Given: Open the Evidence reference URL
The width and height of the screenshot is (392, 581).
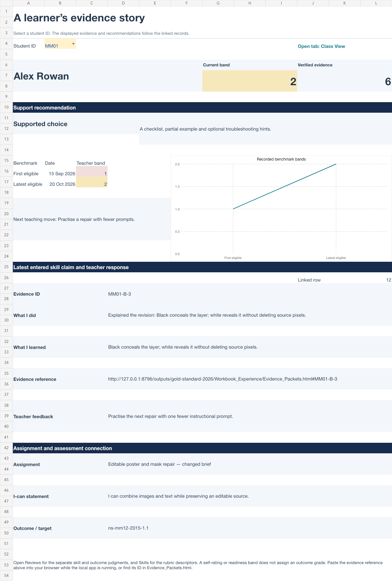Looking at the screenshot, I should pos(222,379).
